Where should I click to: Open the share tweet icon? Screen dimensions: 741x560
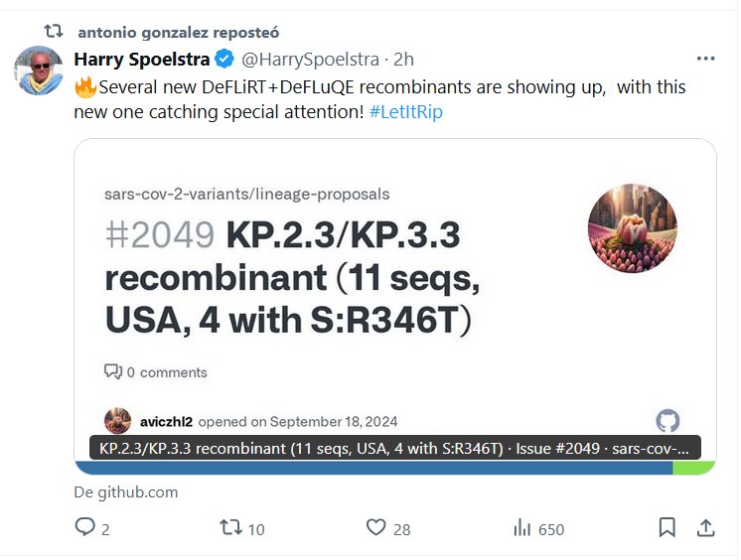[x=705, y=527]
